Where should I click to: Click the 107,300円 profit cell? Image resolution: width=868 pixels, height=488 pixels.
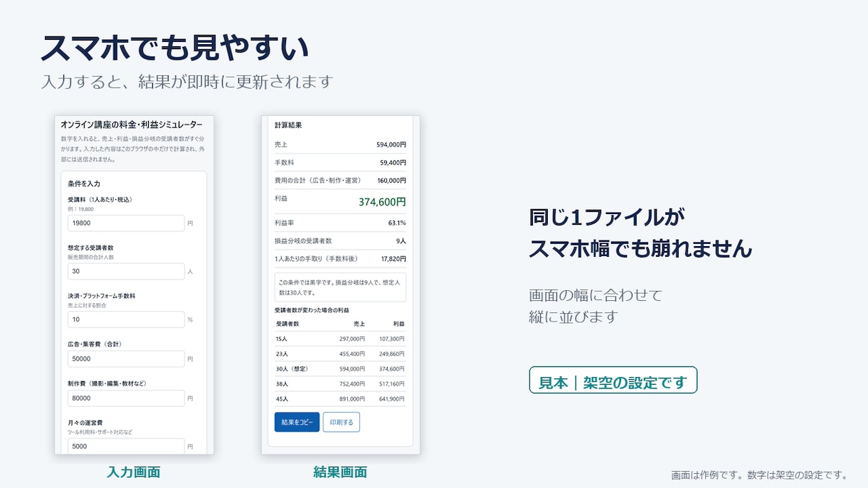pos(392,339)
